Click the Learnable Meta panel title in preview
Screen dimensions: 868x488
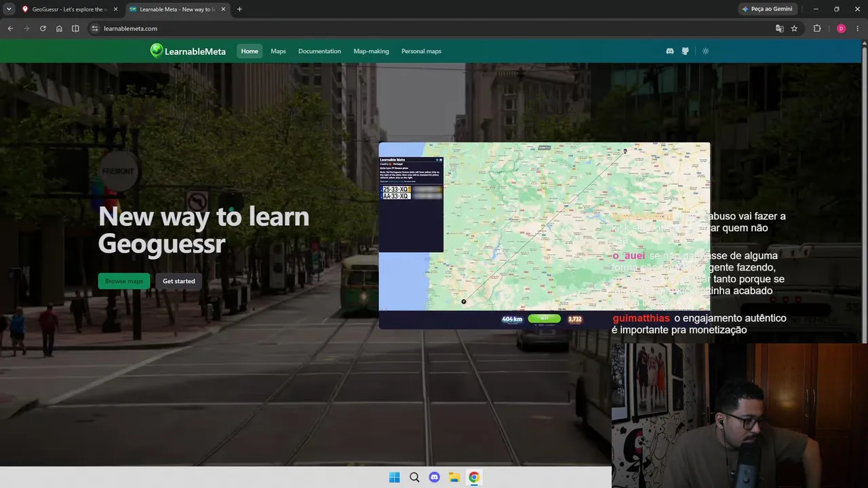[x=393, y=160]
